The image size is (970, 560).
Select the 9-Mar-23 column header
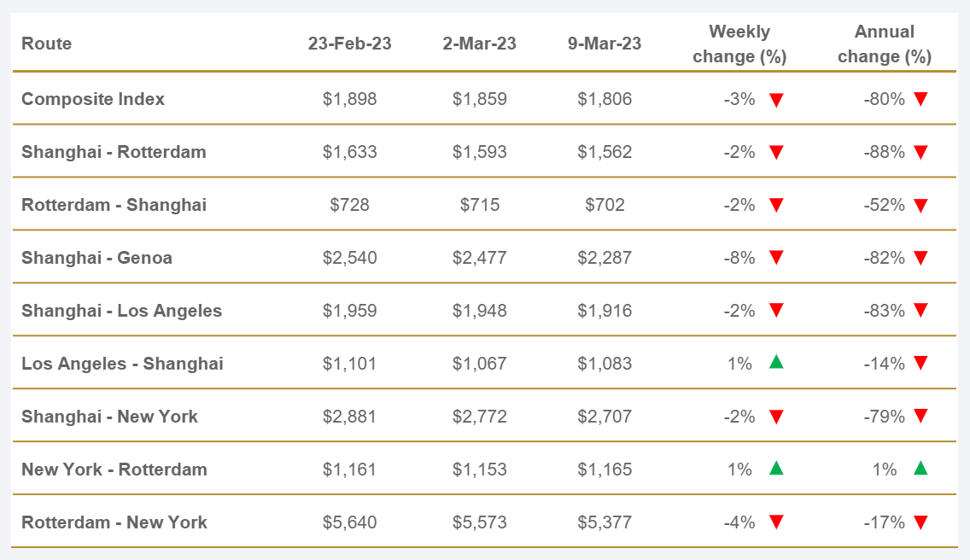click(605, 44)
